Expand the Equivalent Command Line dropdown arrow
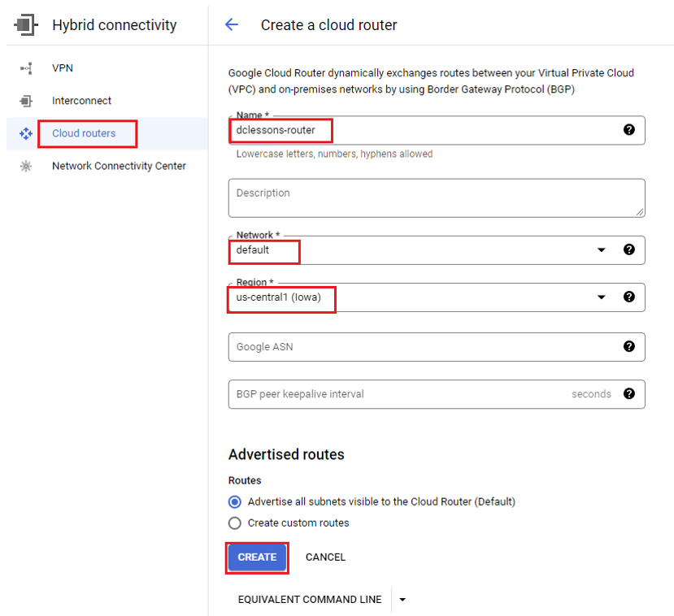Image resolution: width=674 pixels, height=616 pixels. coord(402,600)
